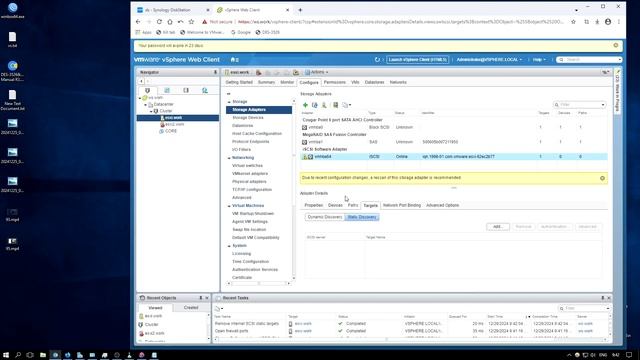Collapse the Storage section in Configure list
The height and width of the screenshot is (360, 640).
[x=229, y=102]
